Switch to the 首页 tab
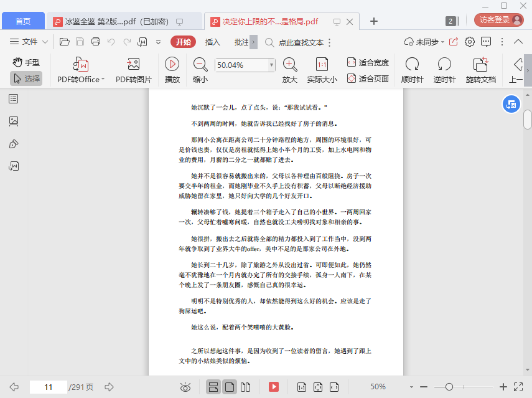532x398 pixels. [x=23, y=21]
